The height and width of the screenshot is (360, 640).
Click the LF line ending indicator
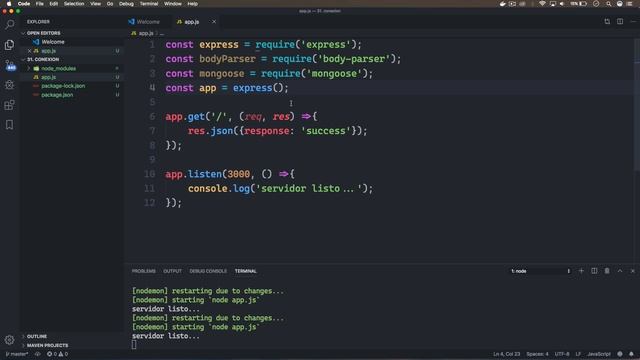coord(578,354)
